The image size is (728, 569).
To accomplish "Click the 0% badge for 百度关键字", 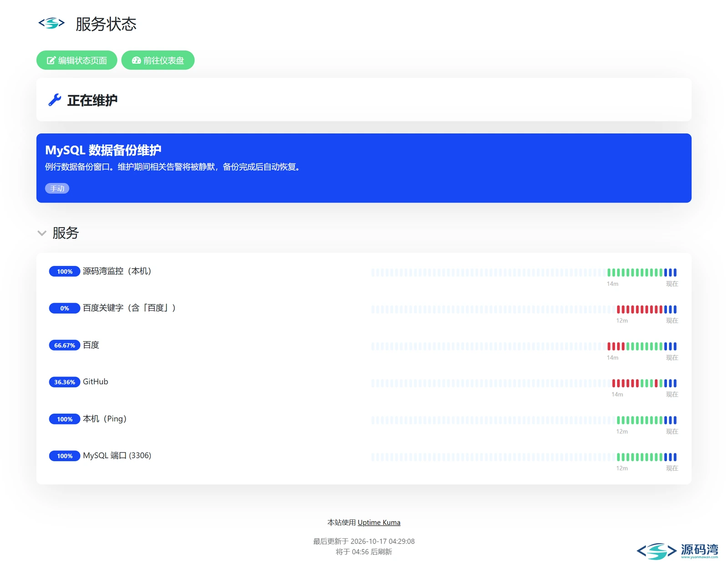I will [x=65, y=308].
